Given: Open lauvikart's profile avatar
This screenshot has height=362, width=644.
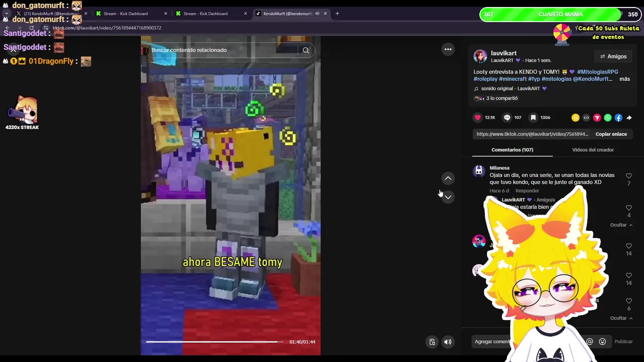Looking at the screenshot, I should coord(480,56).
